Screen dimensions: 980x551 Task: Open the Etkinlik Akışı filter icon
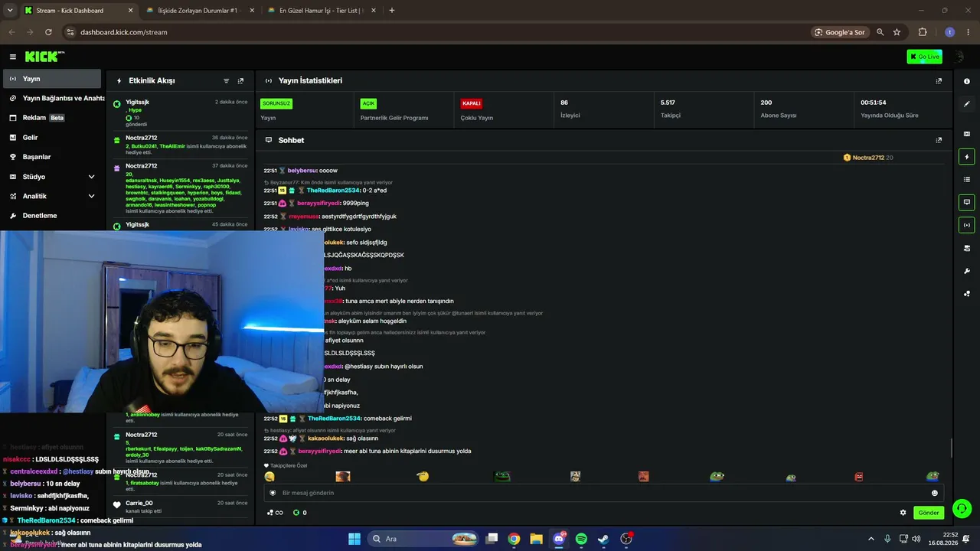tap(226, 80)
